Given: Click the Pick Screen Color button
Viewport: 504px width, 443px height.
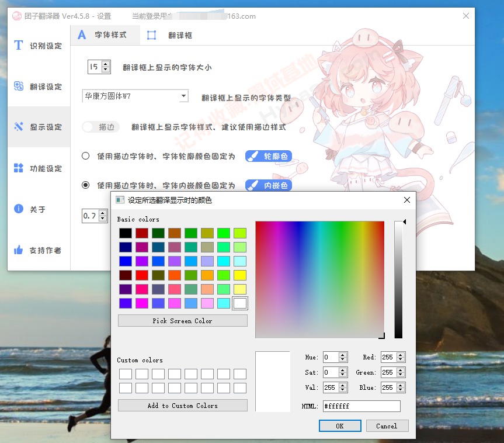Looking at the screenshot, I should (x=183, y=321).
